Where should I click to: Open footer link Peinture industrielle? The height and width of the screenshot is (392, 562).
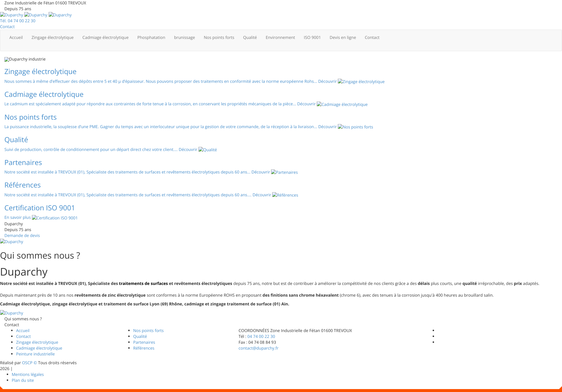(x=35, y=354)
